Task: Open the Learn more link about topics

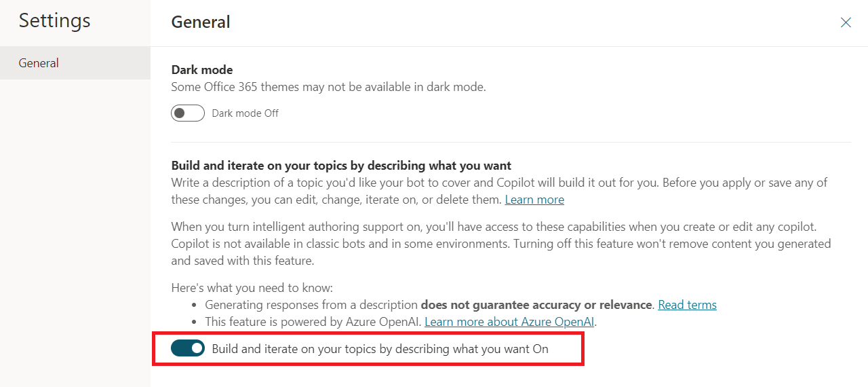Action: [x=534, y=200]
